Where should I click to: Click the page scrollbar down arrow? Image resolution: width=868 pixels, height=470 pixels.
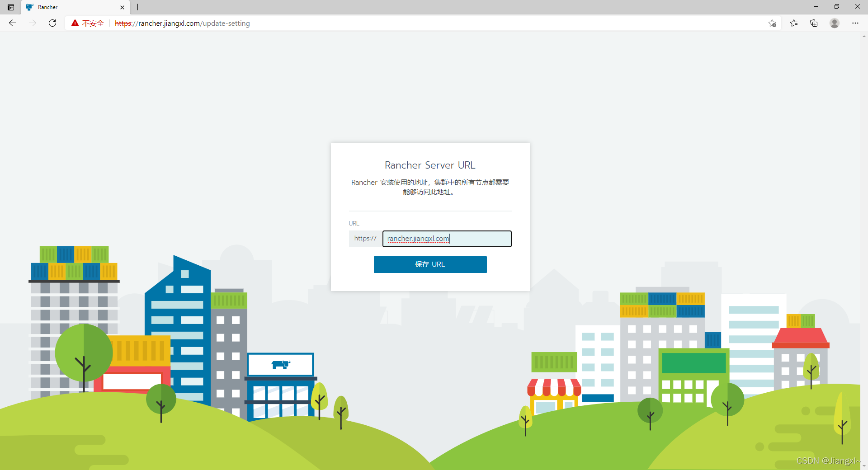(x=864, y=466)
